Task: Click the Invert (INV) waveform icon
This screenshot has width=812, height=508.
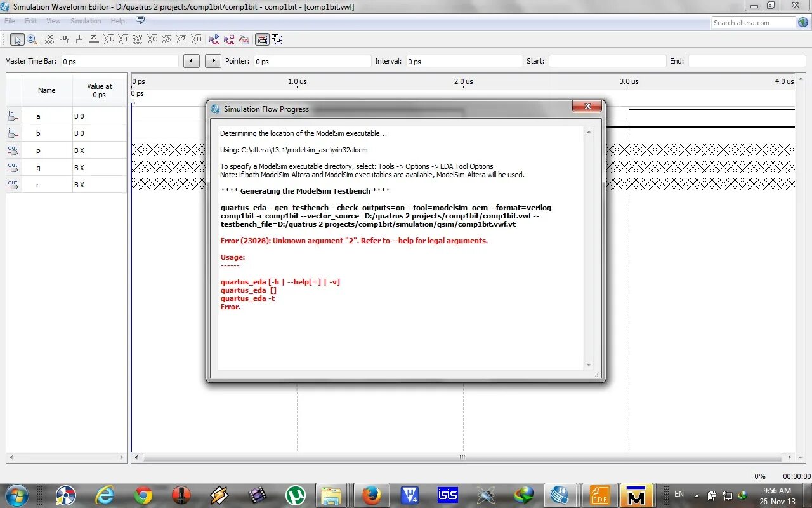Action: coord(138,39)
